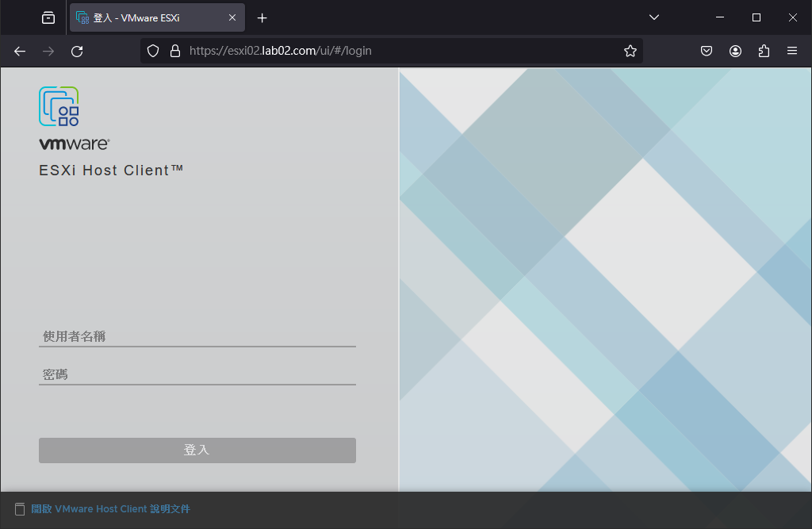Click the documentation book icon in footer
812x529 pixels.
pyautogui.click(x=20, y=509)
